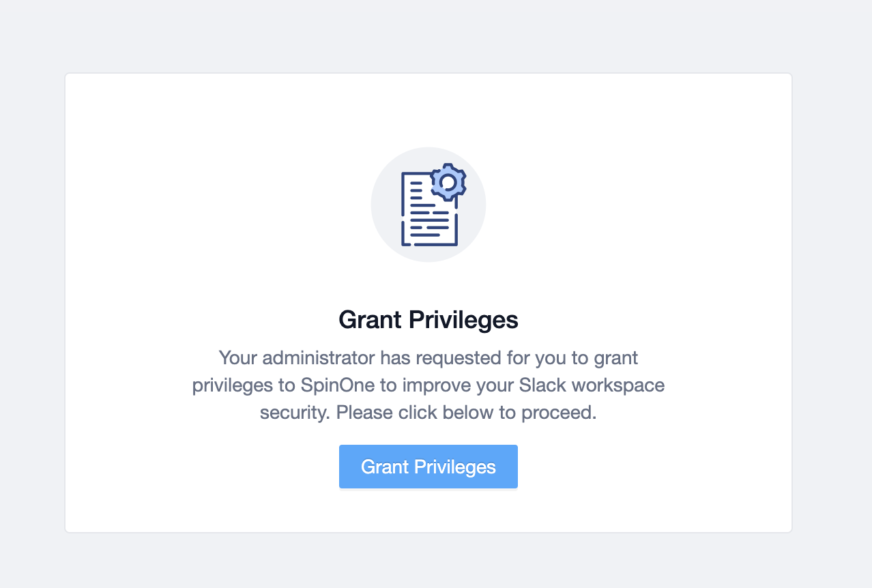
Task: Click the gray circle behind the document icon
Action: [x=428, y=205]
